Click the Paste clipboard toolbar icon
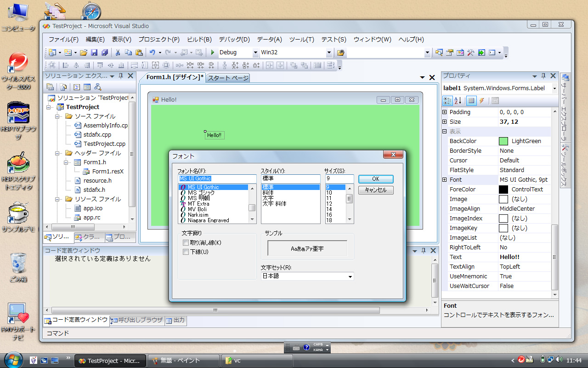Screen dimensions: 588x368 click(x=139, y=52)
